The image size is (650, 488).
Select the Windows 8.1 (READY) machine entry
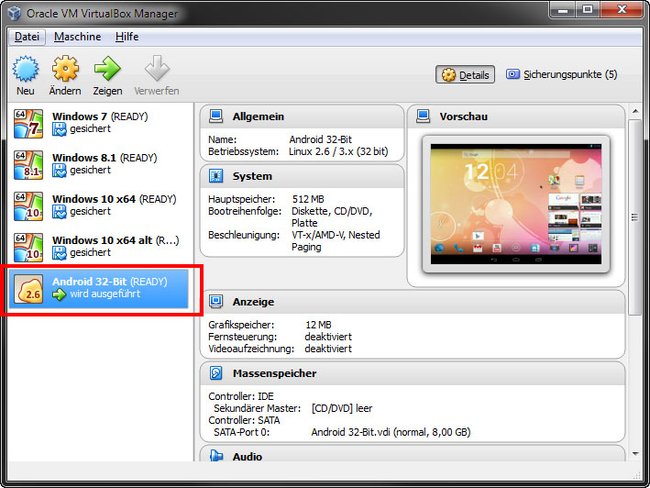[x=99, y=165]
